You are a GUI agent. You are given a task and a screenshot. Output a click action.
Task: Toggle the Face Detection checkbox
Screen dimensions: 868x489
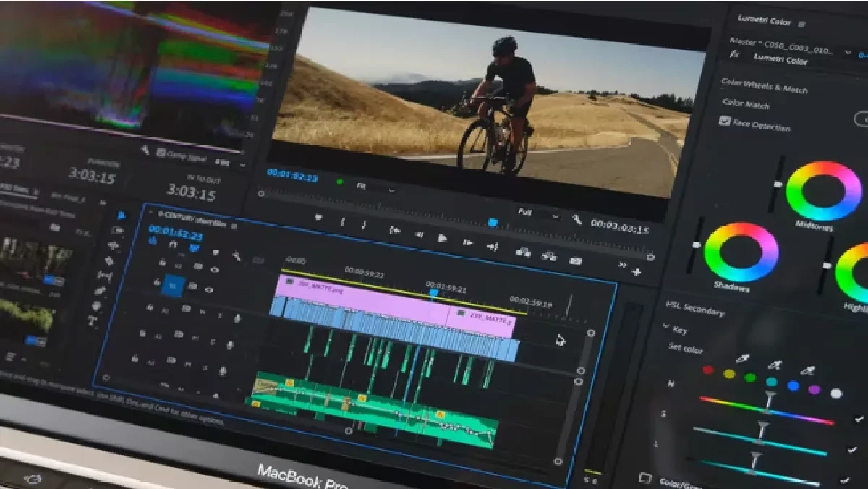[x=725, y=121]
